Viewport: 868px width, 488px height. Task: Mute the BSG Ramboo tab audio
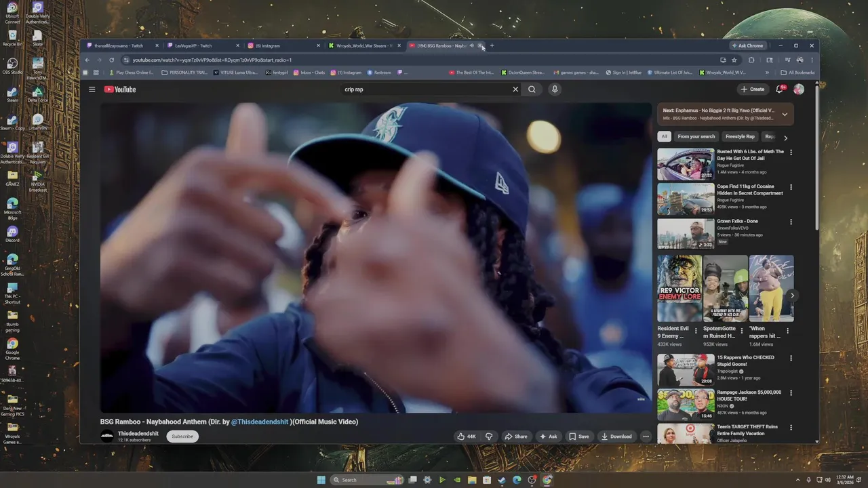(x=472, y=45)
